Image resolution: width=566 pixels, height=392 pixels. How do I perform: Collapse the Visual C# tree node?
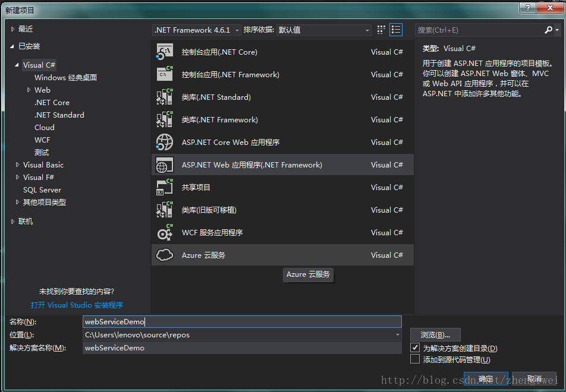pos(17,65)
